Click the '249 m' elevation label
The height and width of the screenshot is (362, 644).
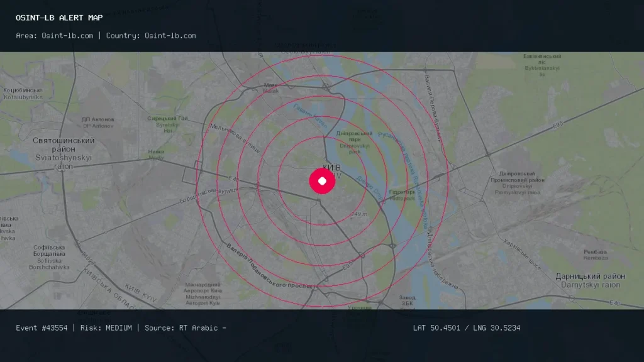pos(359,214)
